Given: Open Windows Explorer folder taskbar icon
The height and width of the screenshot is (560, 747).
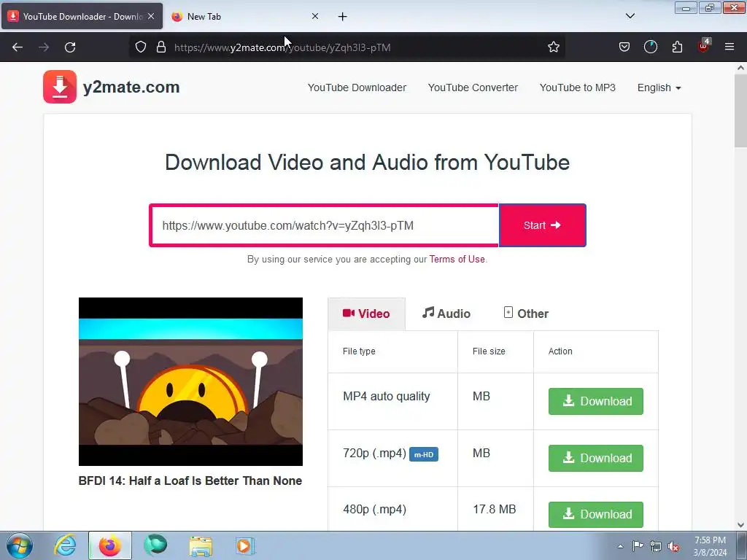Looking at the screenshot, I should click(x=201, y=546).
